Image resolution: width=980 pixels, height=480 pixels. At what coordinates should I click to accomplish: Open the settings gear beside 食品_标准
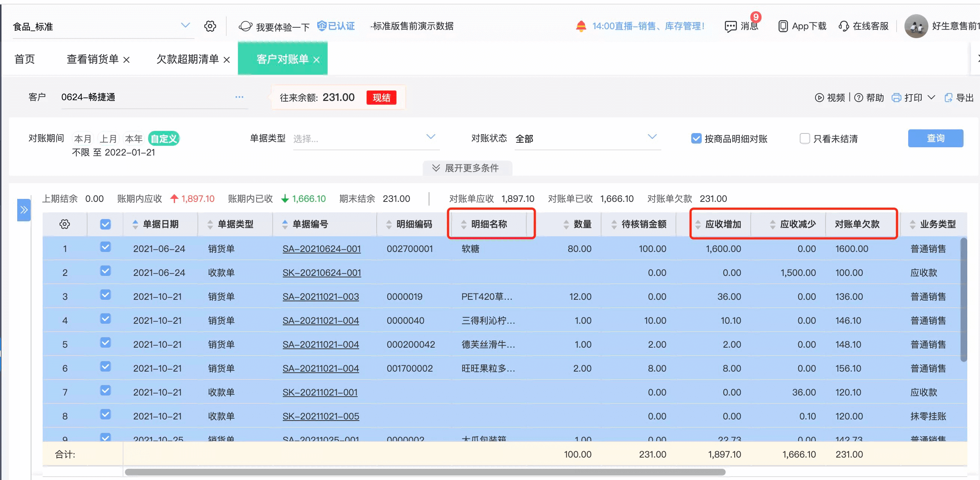point(210,26)
